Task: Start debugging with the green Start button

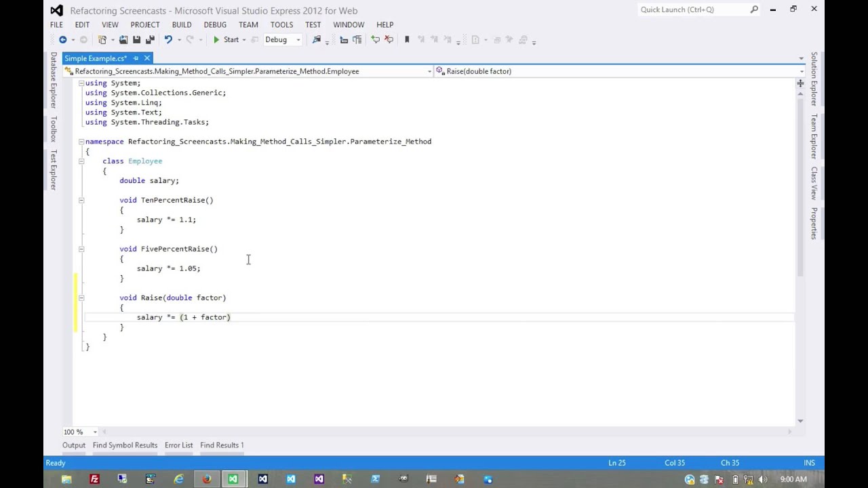Action: 226,40
